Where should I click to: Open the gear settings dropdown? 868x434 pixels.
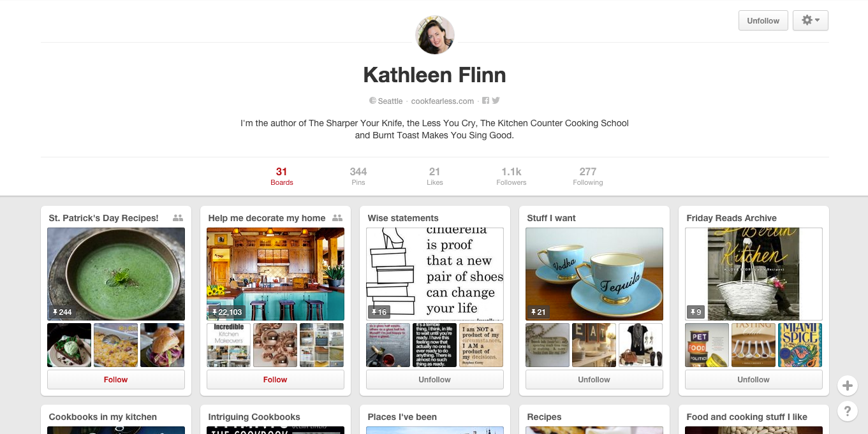tap(811, 20)
